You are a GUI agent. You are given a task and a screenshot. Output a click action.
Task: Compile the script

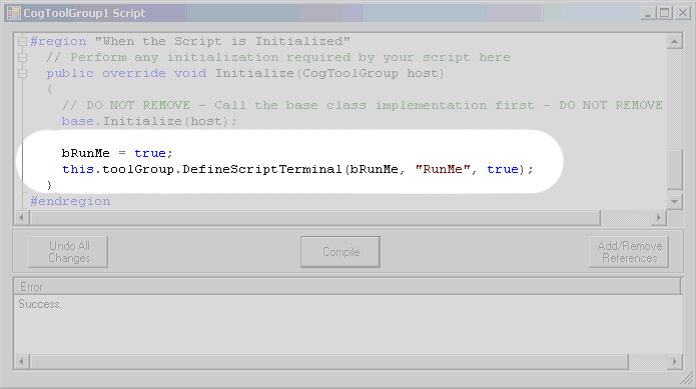(340, 252)
